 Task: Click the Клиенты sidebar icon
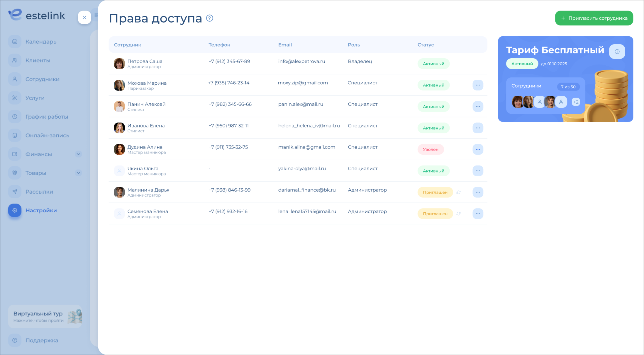click(15, 60)
